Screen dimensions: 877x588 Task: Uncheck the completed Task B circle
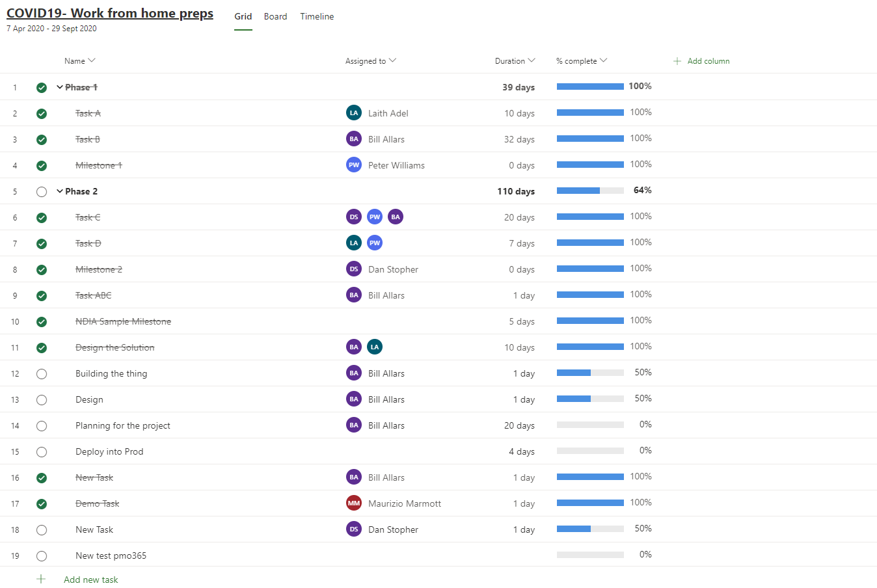coord(42,140)
